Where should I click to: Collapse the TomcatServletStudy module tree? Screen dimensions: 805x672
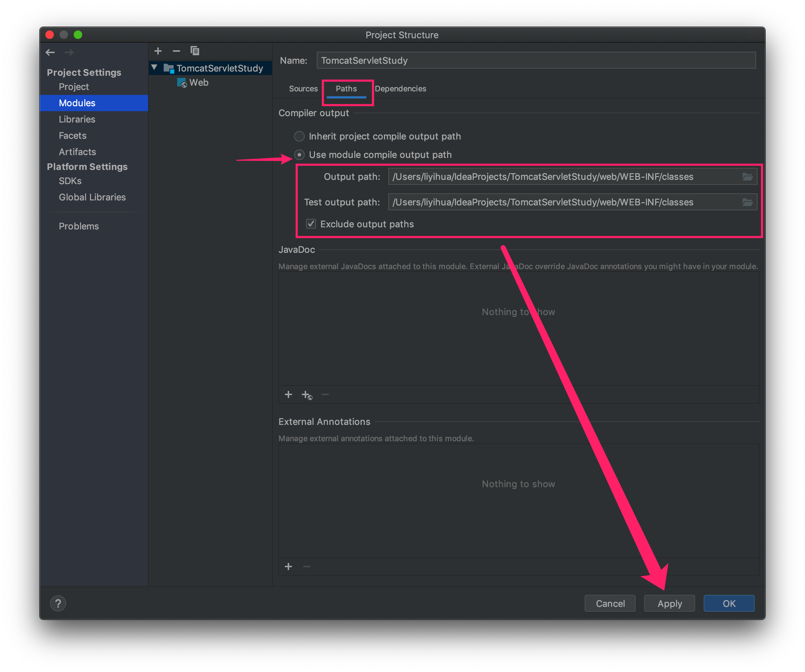(x=154, y=68)
